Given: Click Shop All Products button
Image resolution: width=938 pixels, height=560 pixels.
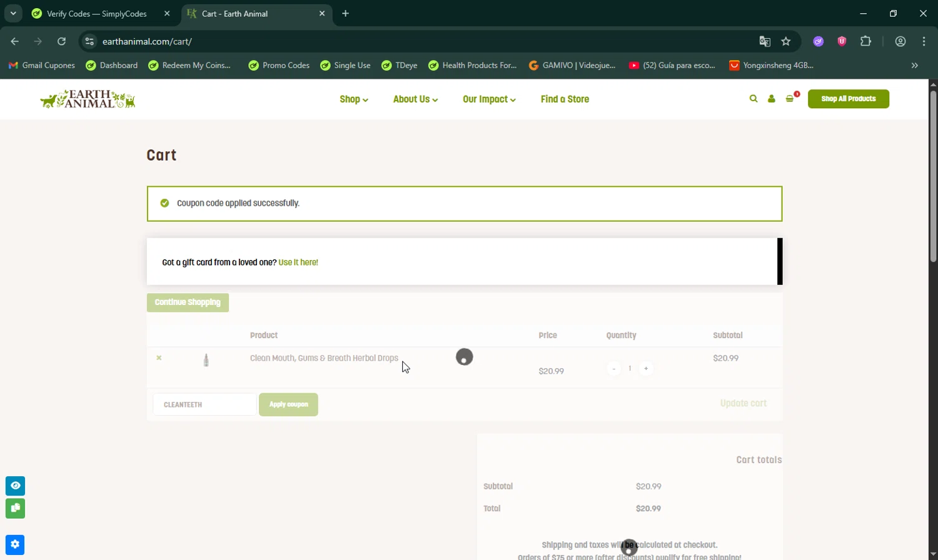Looking at the screenshot, I should click(x=849, y=99).
